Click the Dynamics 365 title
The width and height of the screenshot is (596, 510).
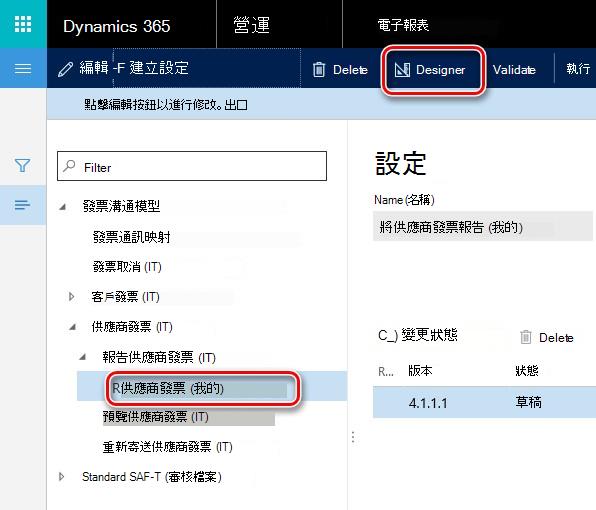117,26
